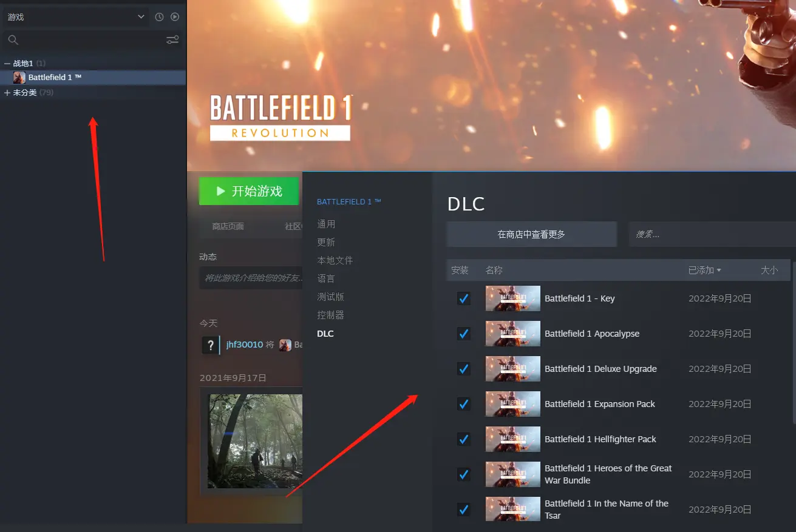This screenshot has width=796, height=532.
Task: Click the question-mark avatar in activity feed
Action: click(x=210, y=345)
